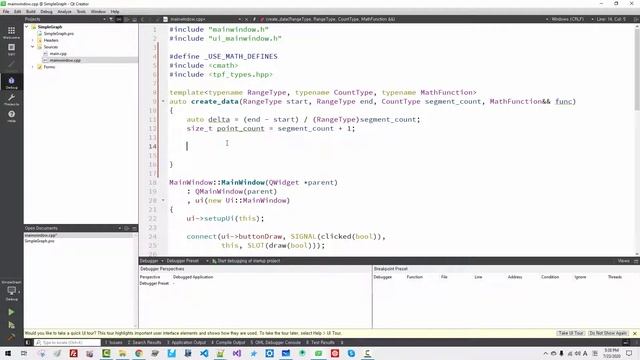Viewport: 640px width, 360px height.
Task: Open Visual Studio from the taskbar
Action: (237, 353)
